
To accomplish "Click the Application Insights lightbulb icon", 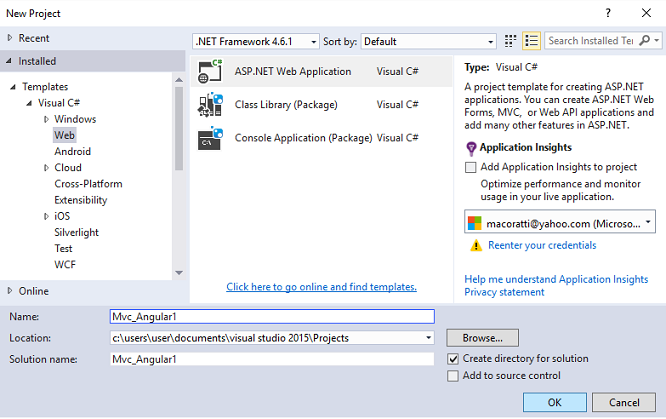I will [471, 148].
